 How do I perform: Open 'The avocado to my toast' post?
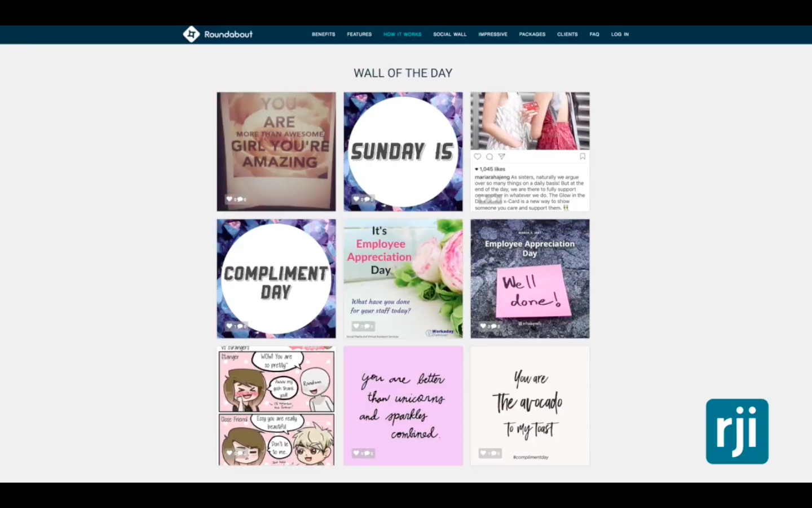click(530, 406)
